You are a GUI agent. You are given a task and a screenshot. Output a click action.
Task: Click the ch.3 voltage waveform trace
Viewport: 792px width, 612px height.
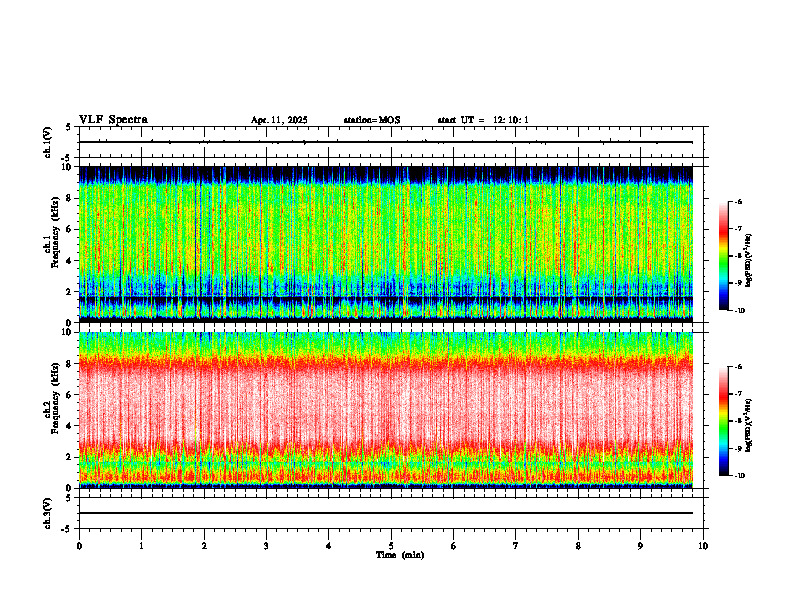(x=386, y=513)
